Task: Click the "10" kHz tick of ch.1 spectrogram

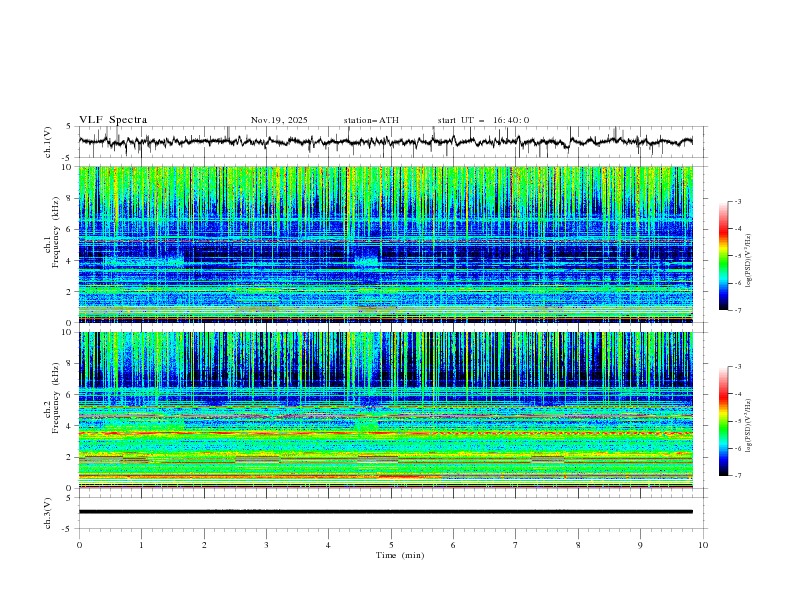Action: (x=66, y=167)
